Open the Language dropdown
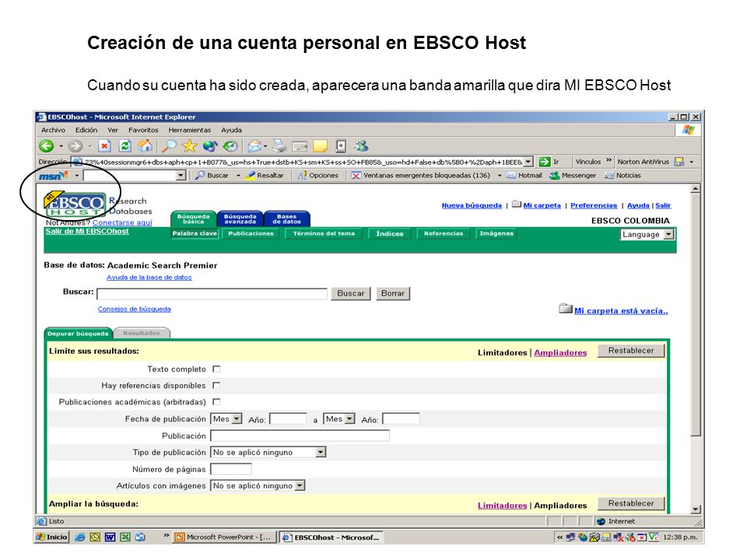Screen dimensions: 747x560 coord(647,234)
